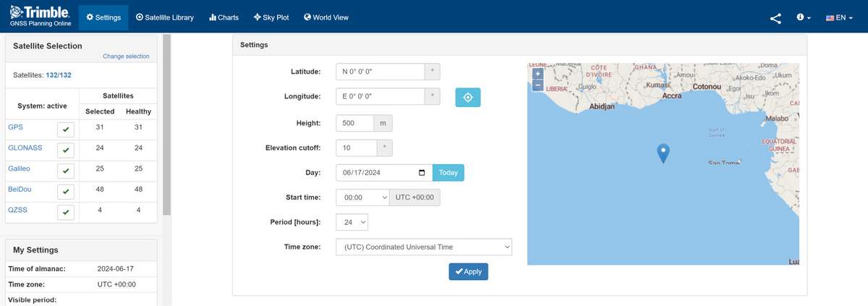This screenshot has height=306, width=868.
Task: Click the locate-me crosshair button
Action: point(467,97)
